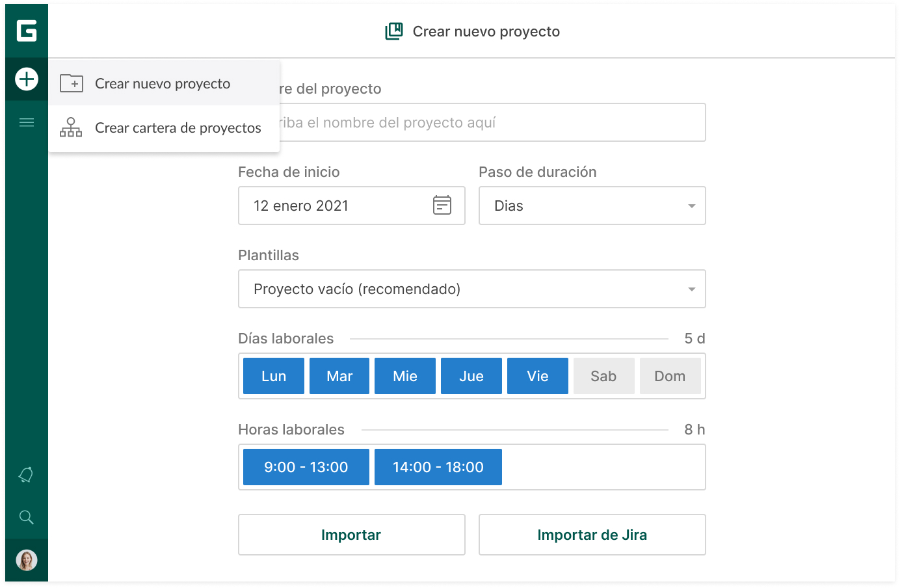Click the calendar icon in Fecha de inicio
The height and width of the screenshot is (588, 900).
pos(442,205)
